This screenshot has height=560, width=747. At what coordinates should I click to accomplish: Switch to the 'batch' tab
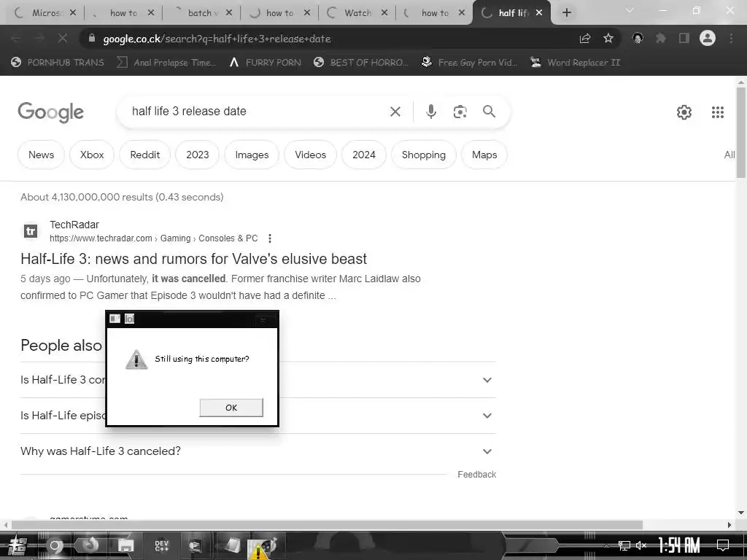click(x=200, y=13)
